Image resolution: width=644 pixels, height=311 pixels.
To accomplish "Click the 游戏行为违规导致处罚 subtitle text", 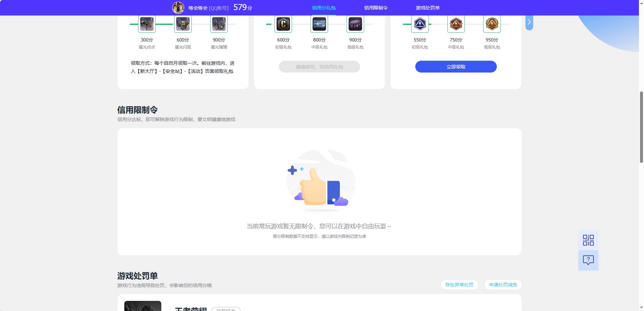I will (x=164, y=285).
